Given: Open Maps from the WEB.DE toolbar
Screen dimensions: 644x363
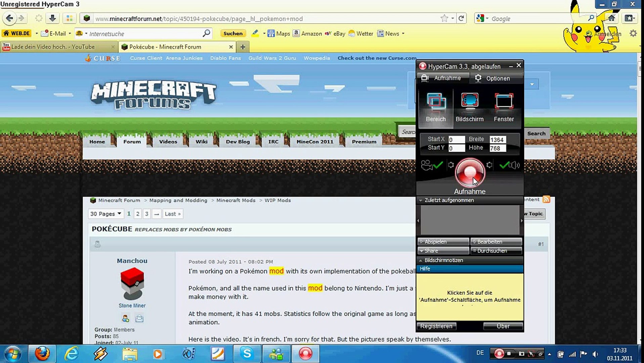Looking at the screenshot, I should (278, 33).
